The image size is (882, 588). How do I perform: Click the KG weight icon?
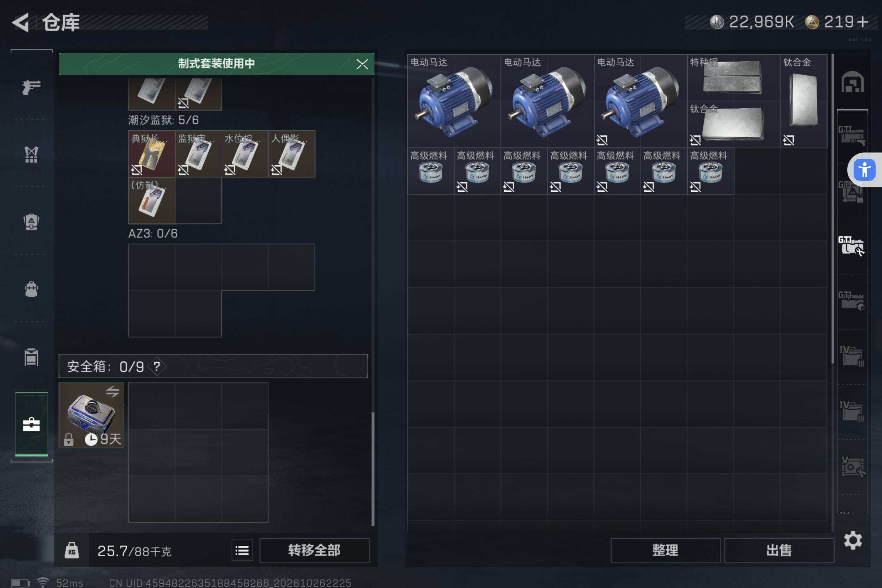pos(72,550)
